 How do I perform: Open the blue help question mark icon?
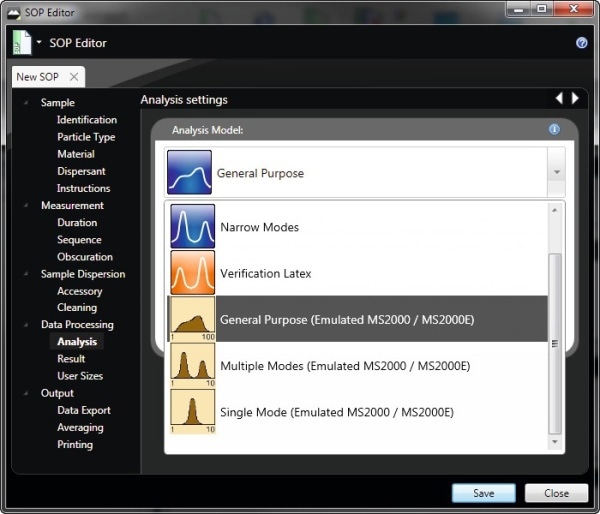pos(581,42)
